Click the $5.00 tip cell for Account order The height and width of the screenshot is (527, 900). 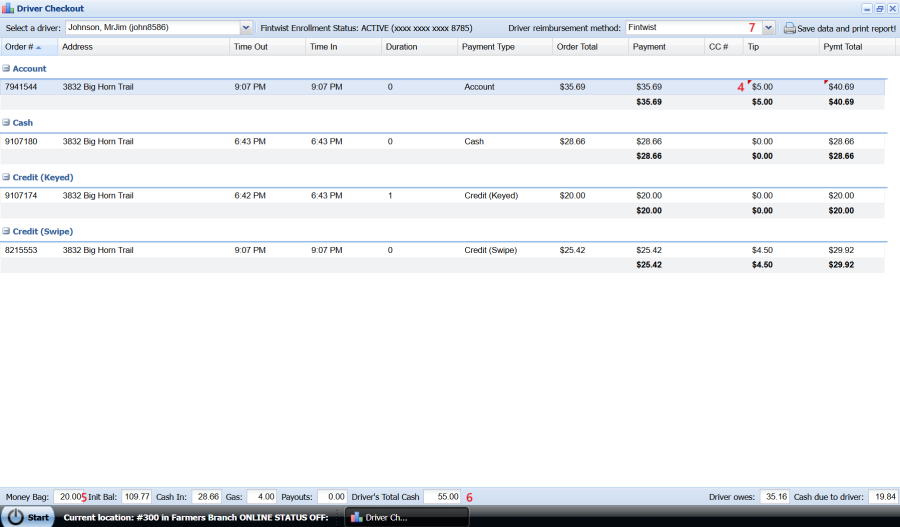pyautogui.click(x=762, y=87)
